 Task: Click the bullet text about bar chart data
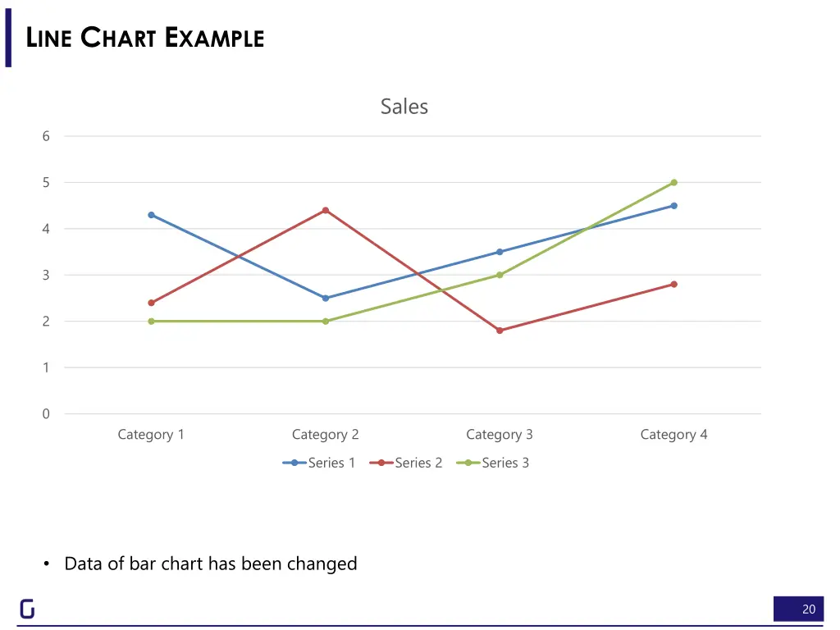(211, 564)
